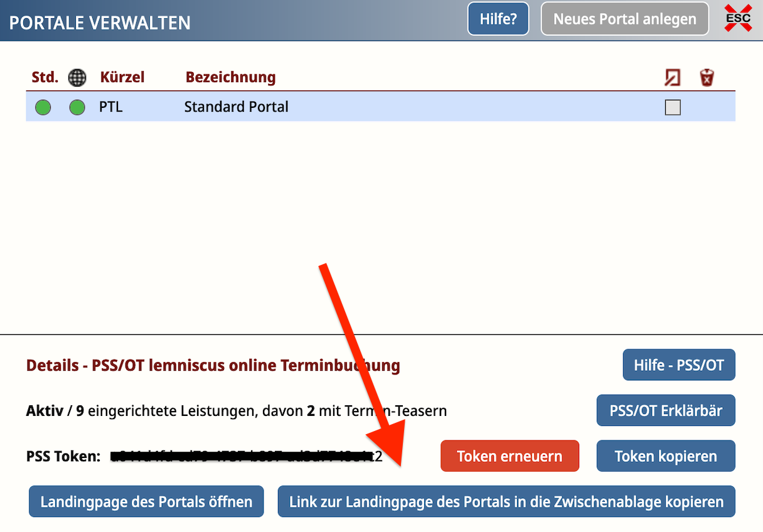763x532 pixels.
Task: Toggle the green online status dot
Action: (x=77, y=107)
